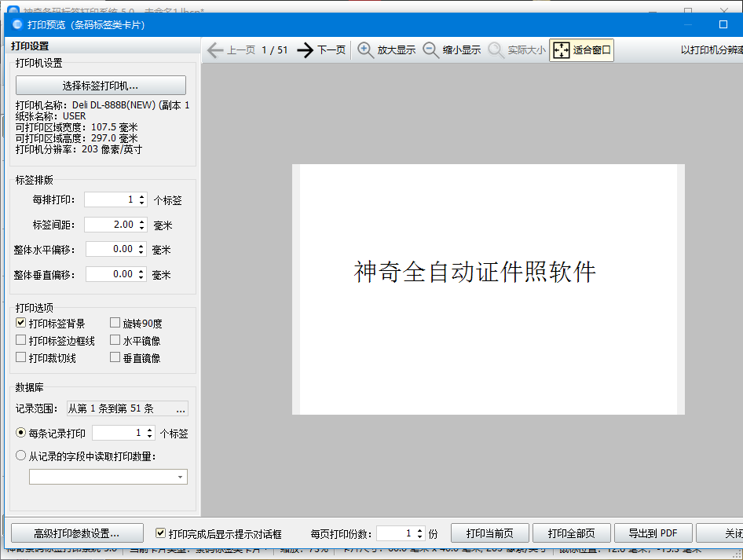Click the page counter 1 / 51
Image resolution: width=743 pixels, height=560 pixels.
pyautogui.click(x=275, y=49)
